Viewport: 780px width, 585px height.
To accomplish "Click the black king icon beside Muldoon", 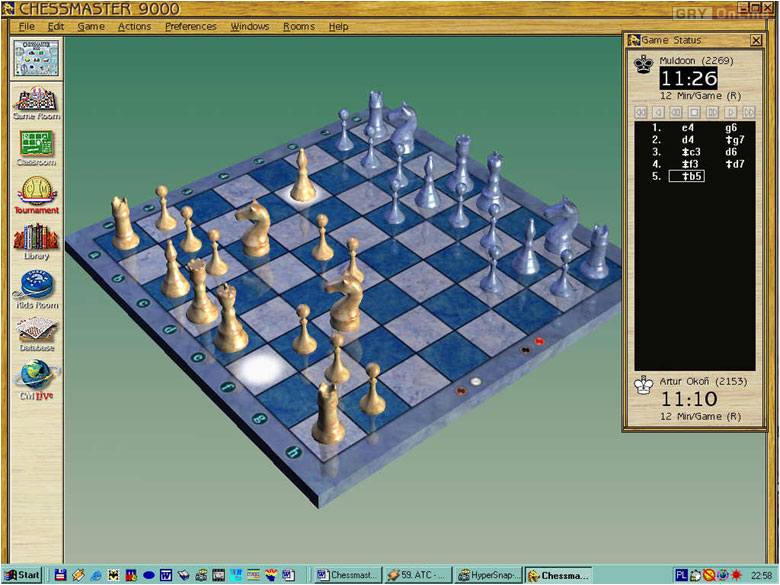I will [x=643, y=64].
